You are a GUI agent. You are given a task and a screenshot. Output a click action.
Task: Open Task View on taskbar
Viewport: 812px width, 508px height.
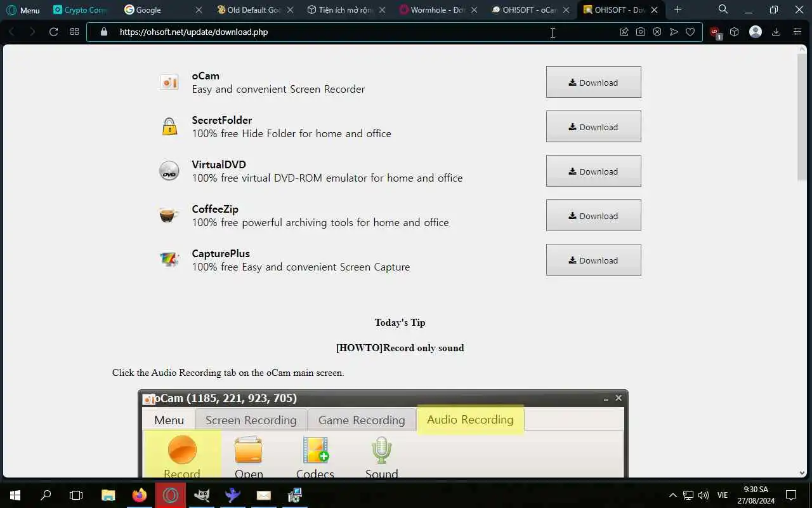point(76,495)
